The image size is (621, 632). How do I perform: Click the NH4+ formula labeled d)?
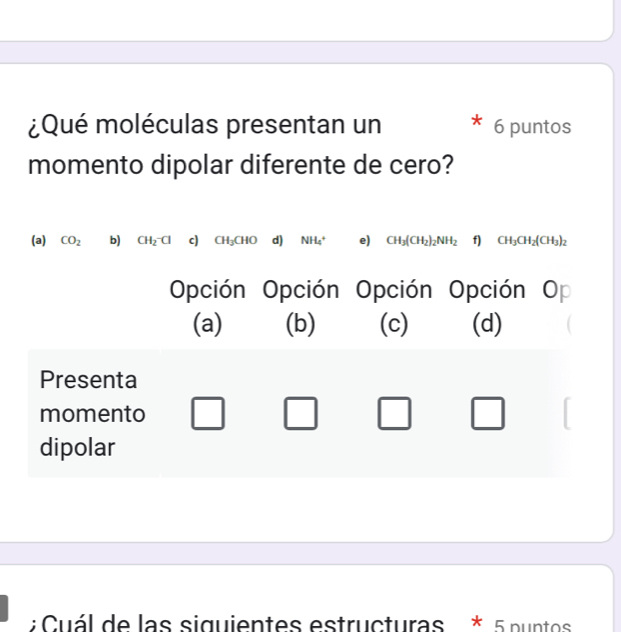317,240
